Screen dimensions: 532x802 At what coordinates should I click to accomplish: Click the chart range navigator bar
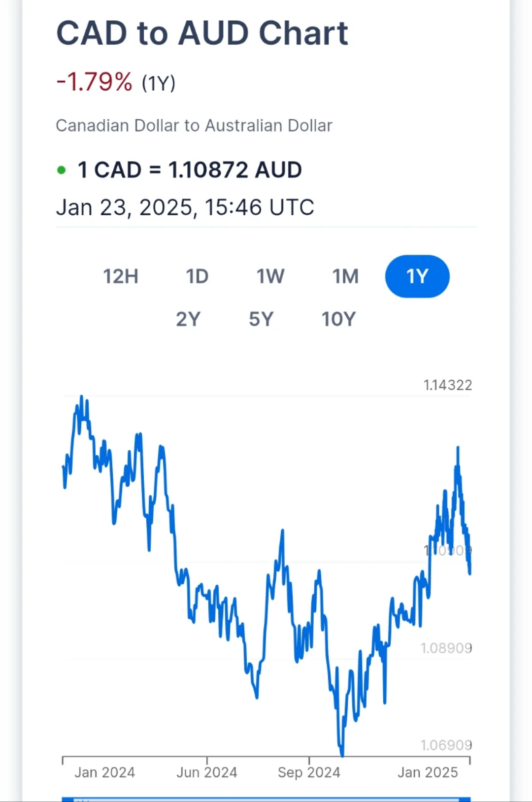point(266,799)
